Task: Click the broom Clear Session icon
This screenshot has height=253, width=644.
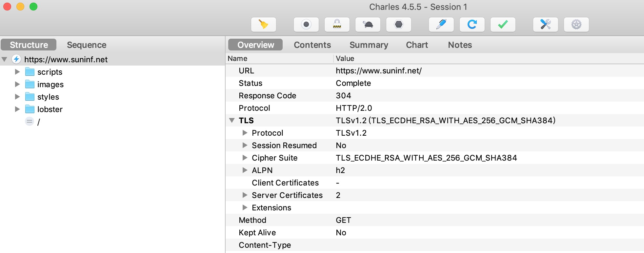Action: tap(264, 25)
